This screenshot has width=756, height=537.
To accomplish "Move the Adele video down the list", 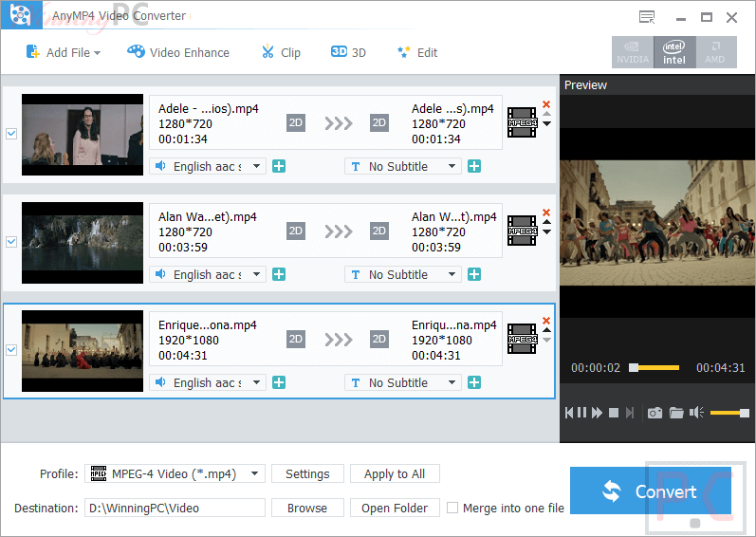I will coord(546,124).
